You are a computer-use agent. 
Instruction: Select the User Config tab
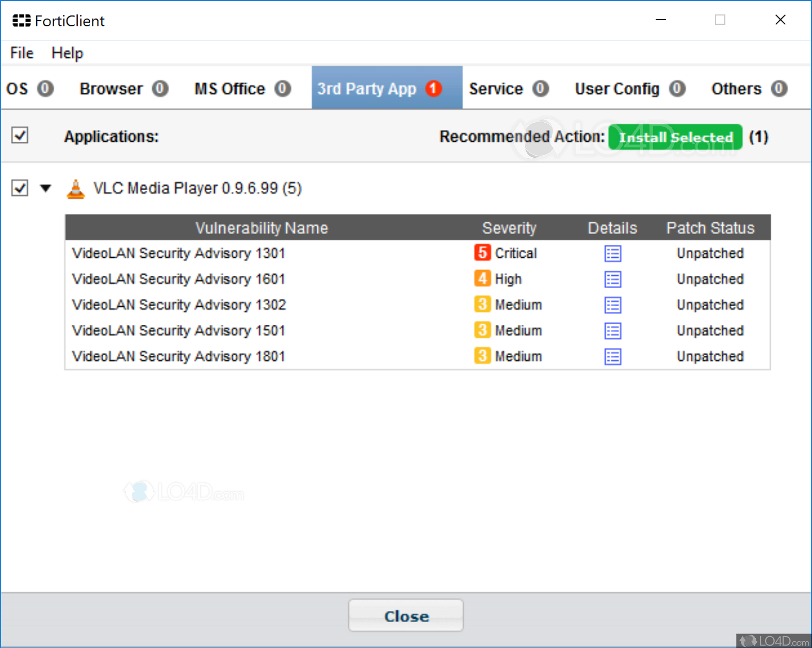[629, 89]
